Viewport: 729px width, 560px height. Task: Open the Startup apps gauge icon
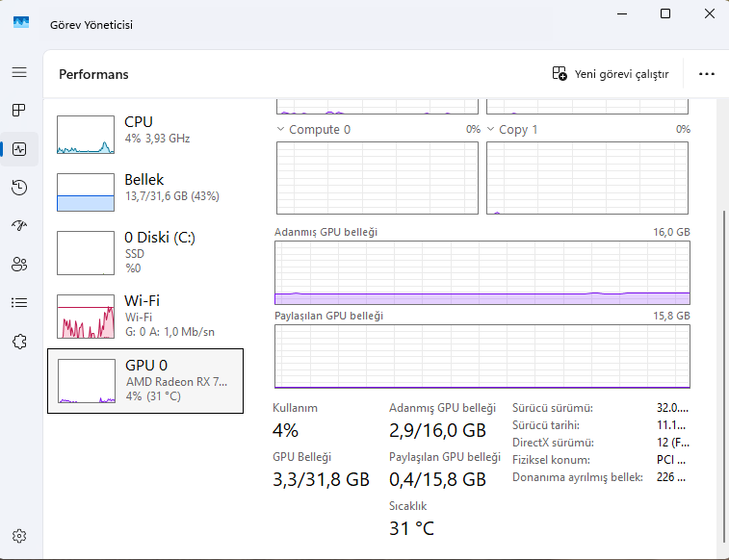click(19, 226)
